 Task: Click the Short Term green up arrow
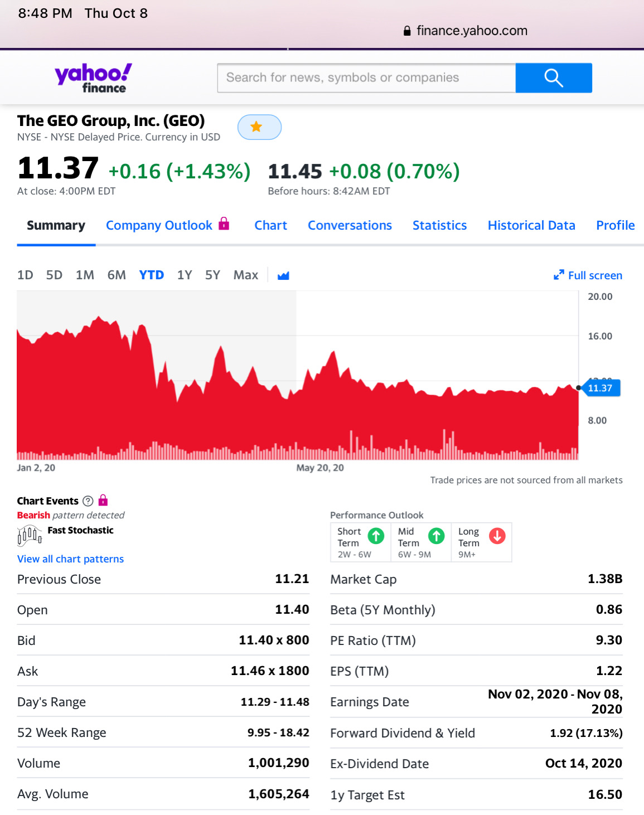376,536
